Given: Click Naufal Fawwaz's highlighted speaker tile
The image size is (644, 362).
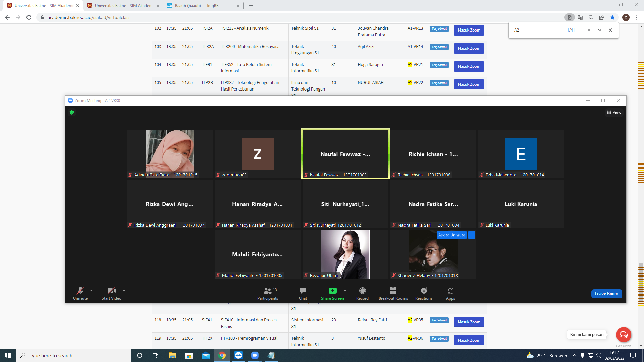Looking at the screenshot, I should pyautogui.click(x=345, y=154).
